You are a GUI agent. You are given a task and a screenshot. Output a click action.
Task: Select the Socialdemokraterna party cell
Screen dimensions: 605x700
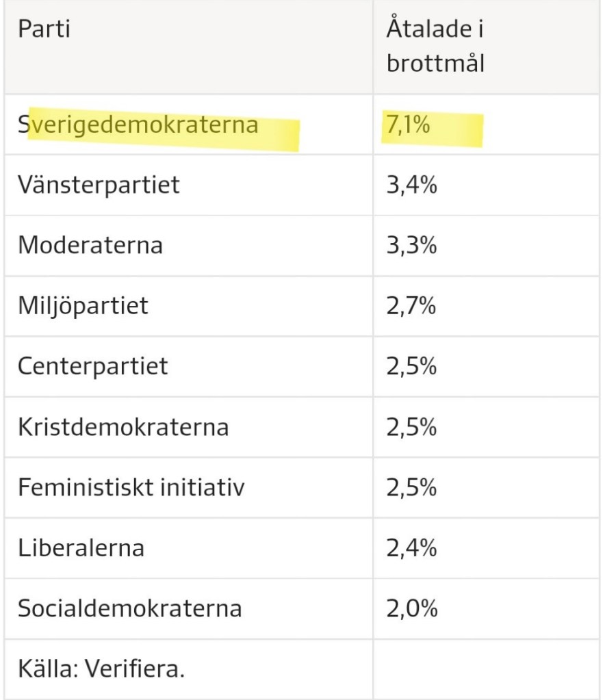129,608
